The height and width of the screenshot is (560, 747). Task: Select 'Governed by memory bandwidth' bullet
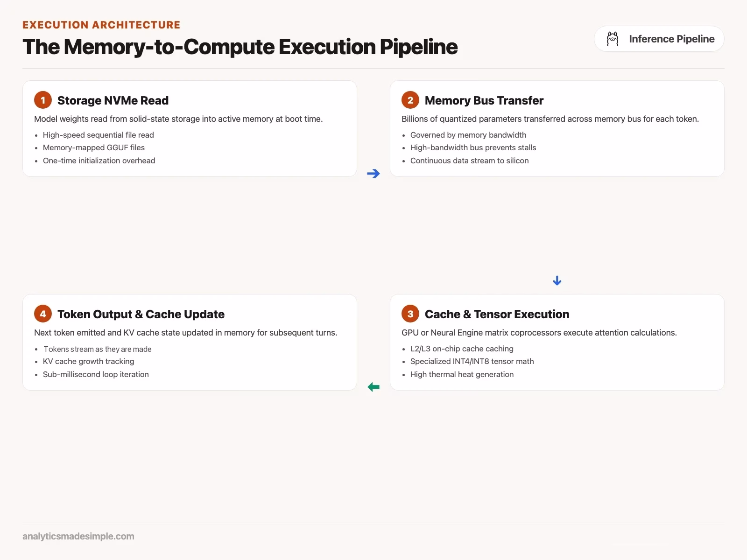(468, 135)
